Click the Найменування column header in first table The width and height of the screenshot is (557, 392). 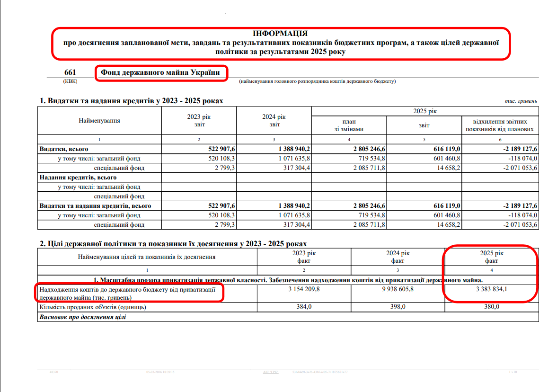(x=99, y=121)
